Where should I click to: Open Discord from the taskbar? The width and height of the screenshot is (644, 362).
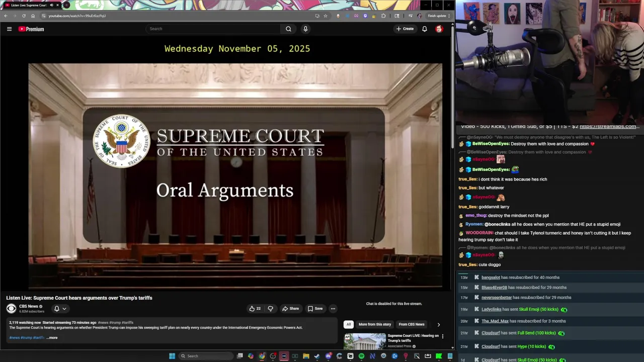(x=328, y=356)
